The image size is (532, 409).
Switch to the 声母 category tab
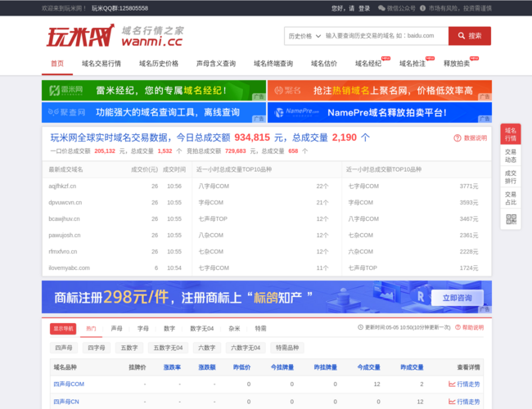(116, 329)
